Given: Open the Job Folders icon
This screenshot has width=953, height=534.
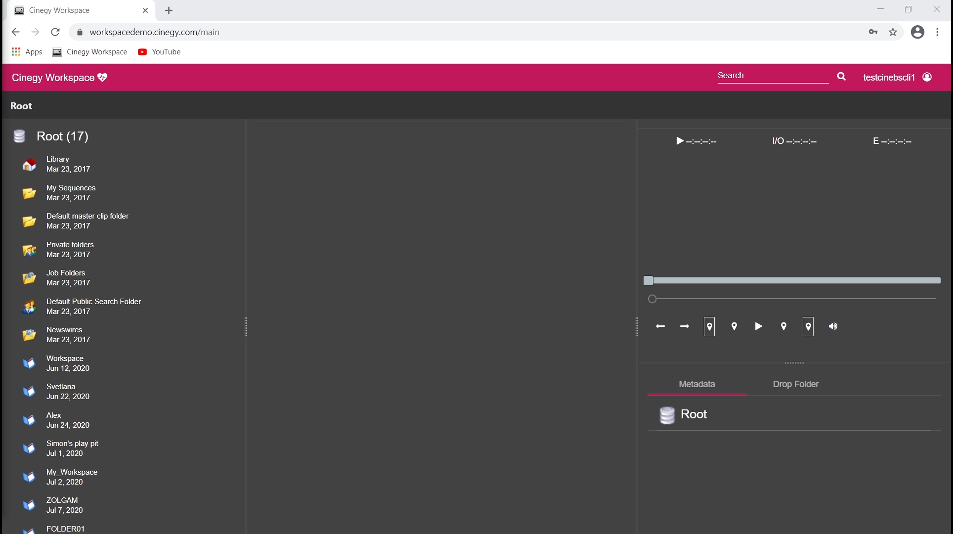Looking at the screenshot, I should click(29, 278).
